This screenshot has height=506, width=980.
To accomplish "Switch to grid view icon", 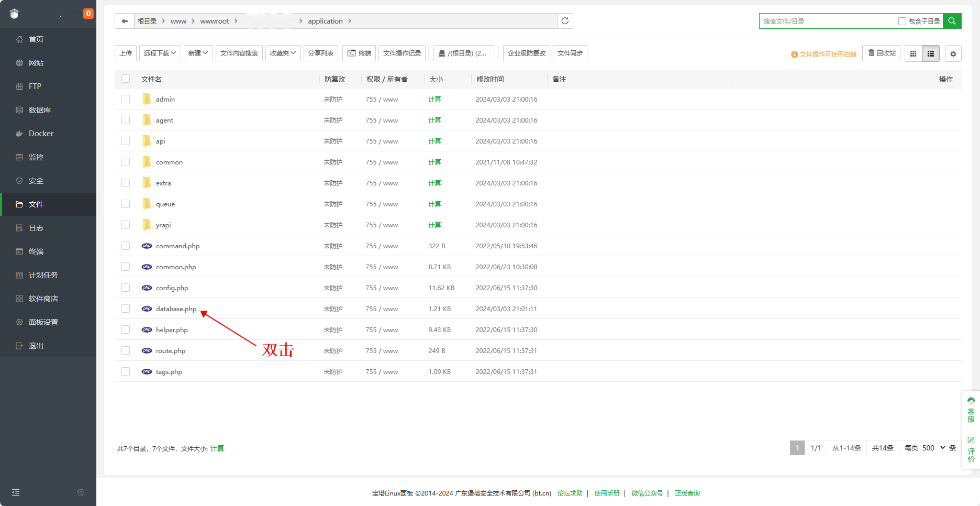I will [x=913, y=53].
